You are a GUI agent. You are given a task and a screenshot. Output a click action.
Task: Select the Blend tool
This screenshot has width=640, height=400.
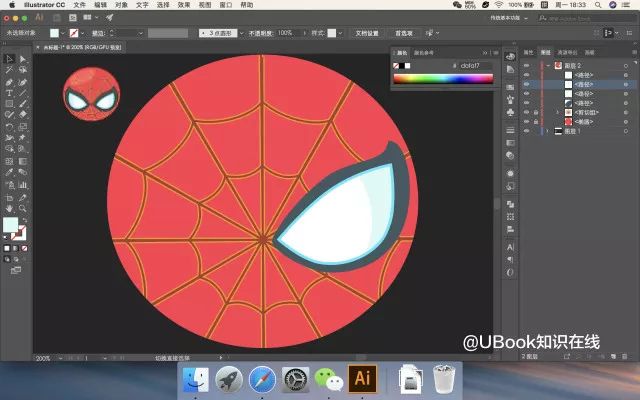point(22,172)
